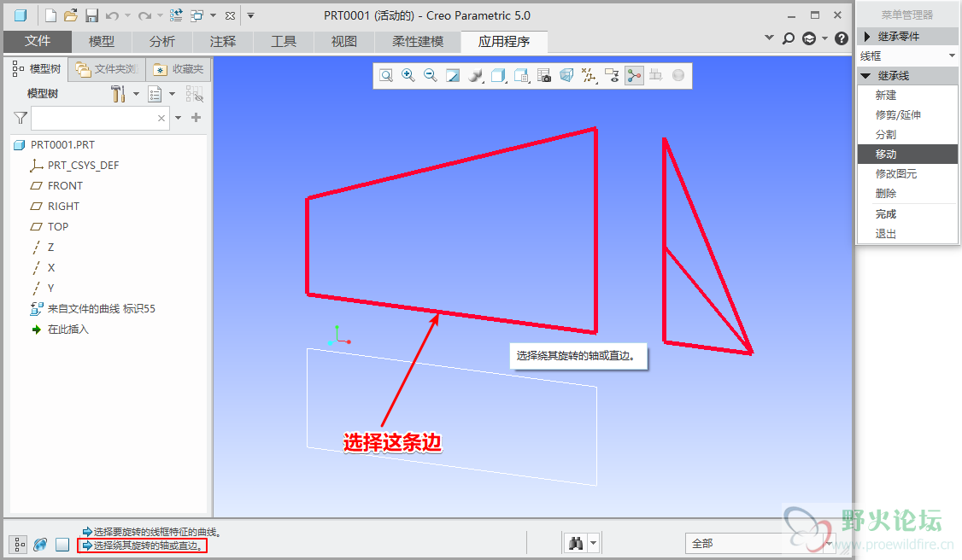Toggle model tree pane icon in status bar
962x560 pixels.
click(x=19, y=544)
